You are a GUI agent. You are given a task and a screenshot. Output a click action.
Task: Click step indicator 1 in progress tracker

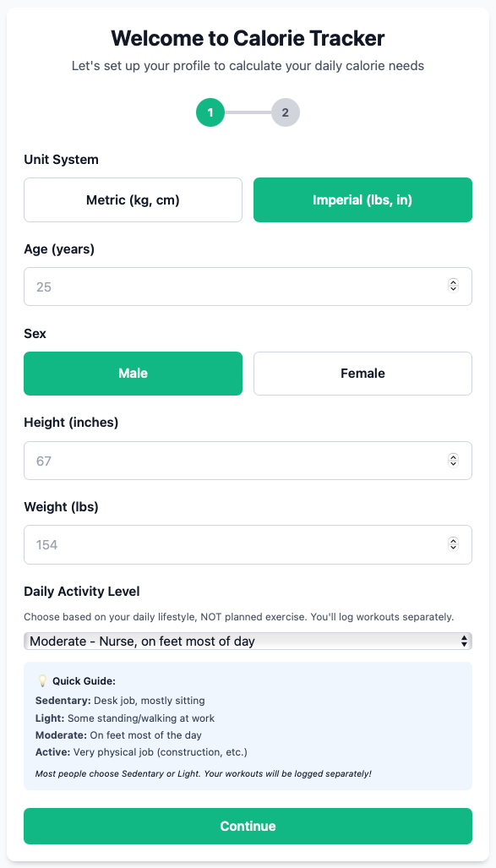(x=210, y=112)
